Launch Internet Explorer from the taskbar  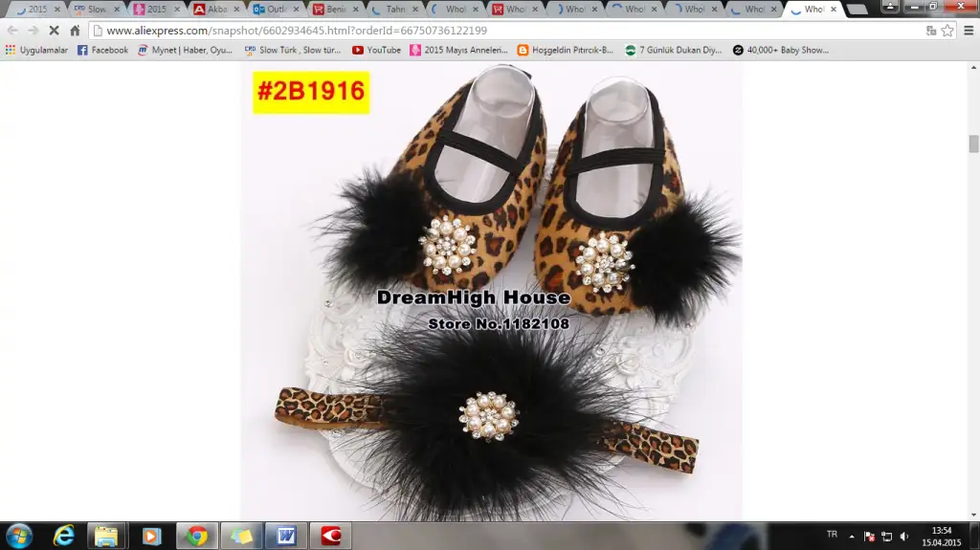point(64,537)
